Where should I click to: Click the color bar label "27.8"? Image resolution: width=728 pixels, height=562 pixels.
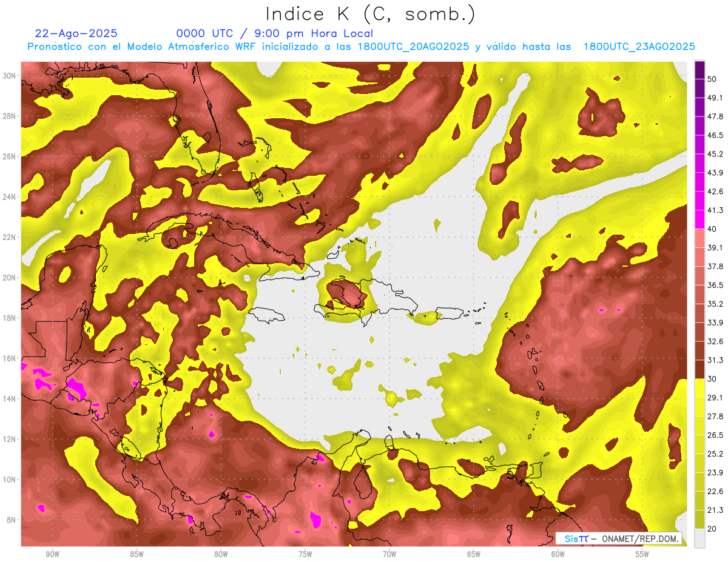715,416
